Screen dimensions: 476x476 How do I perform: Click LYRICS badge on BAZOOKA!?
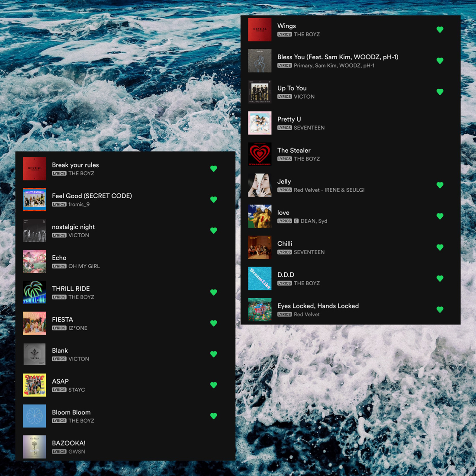pyautogui.click(x=59, y=452)
